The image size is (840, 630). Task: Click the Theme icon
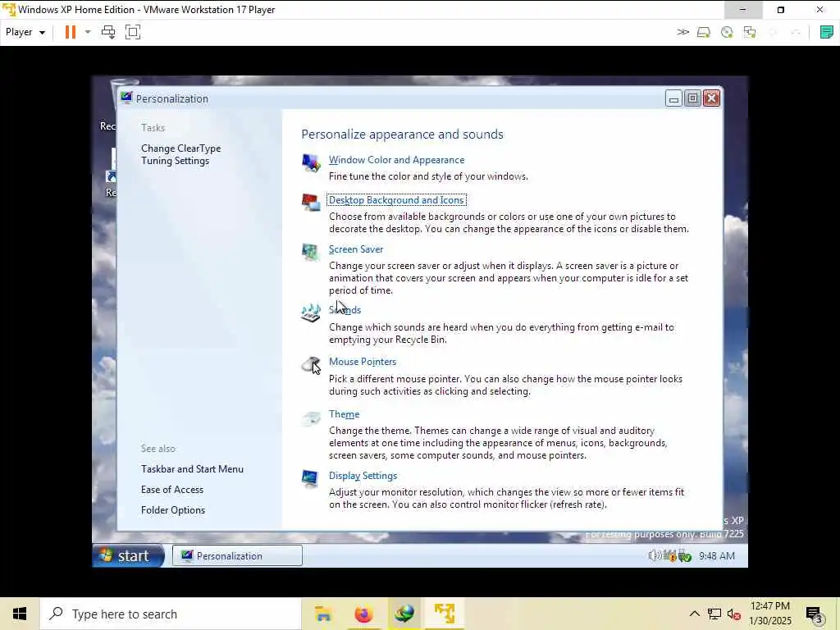pyautogui.click(x=311, y=418)
